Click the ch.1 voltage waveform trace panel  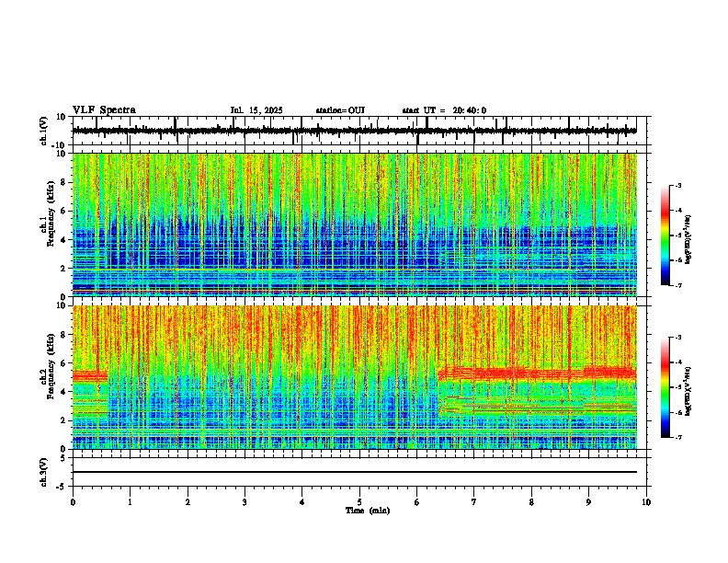pyautogui.click(x=359, y=131)
